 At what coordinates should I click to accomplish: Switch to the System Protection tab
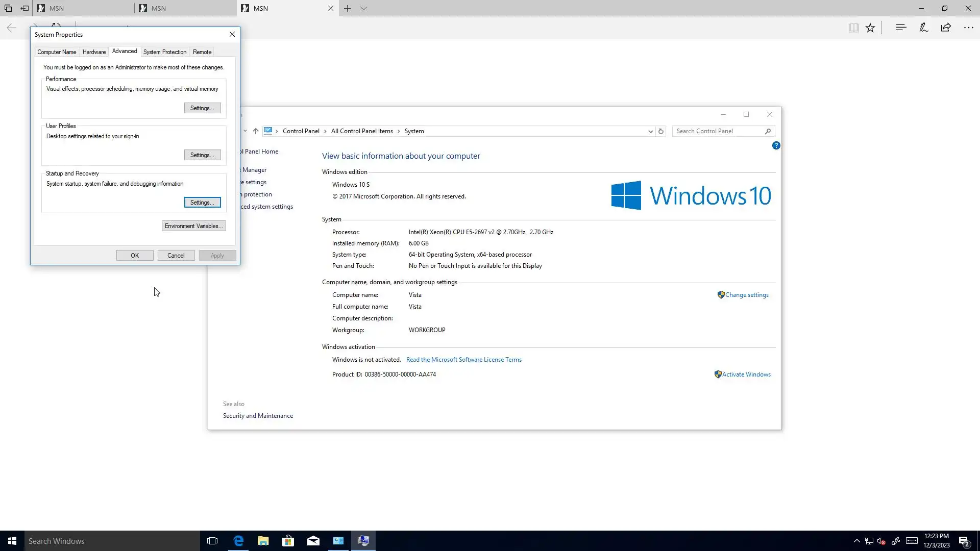point(164,52)
